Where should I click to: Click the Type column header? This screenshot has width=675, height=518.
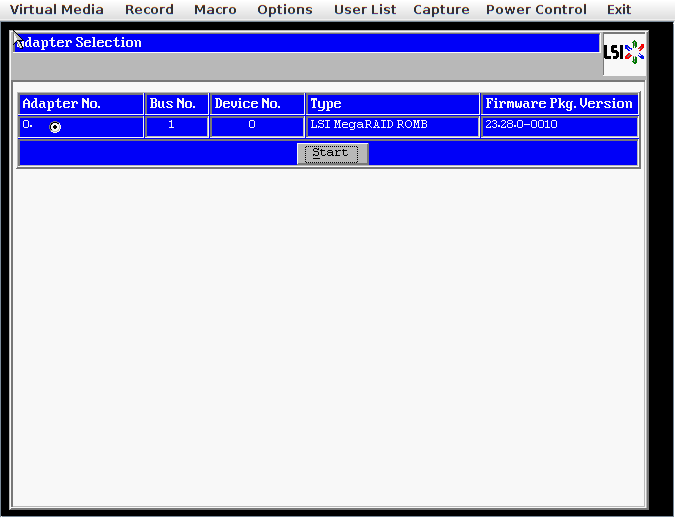(393, 104)
